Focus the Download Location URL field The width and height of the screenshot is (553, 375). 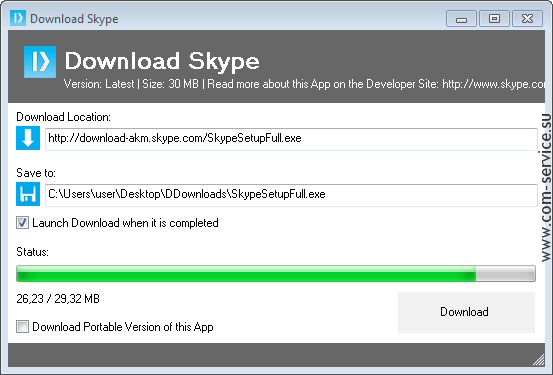pos(291,139)
